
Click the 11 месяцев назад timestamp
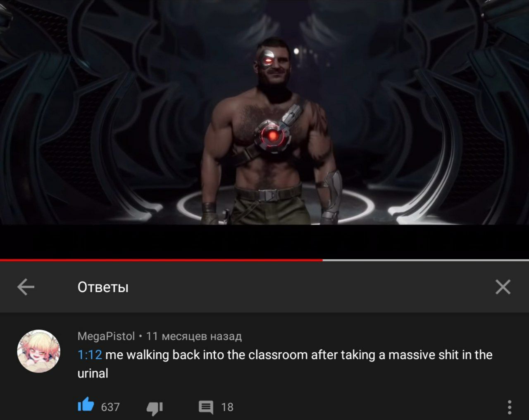194,336
